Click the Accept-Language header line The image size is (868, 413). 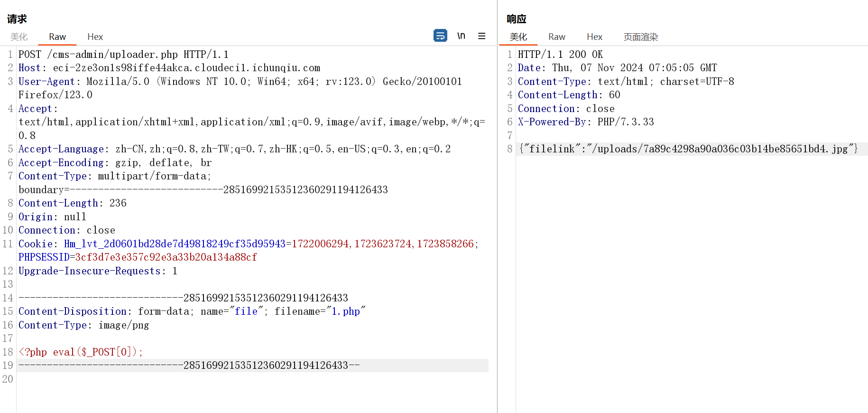click(x=234, y=149)
